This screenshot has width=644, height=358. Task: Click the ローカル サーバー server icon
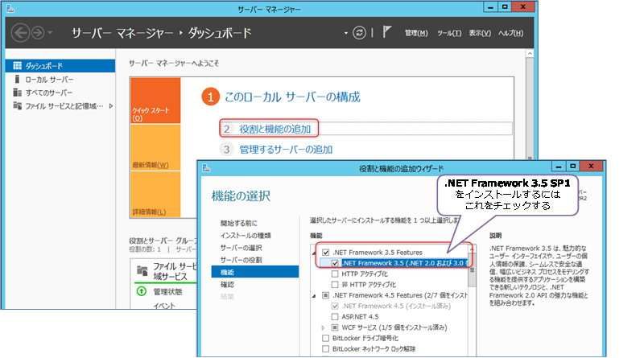17,79
